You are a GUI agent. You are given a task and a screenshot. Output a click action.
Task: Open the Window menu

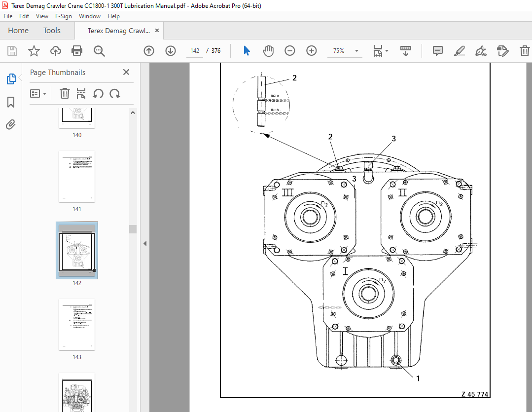point(90,16)
